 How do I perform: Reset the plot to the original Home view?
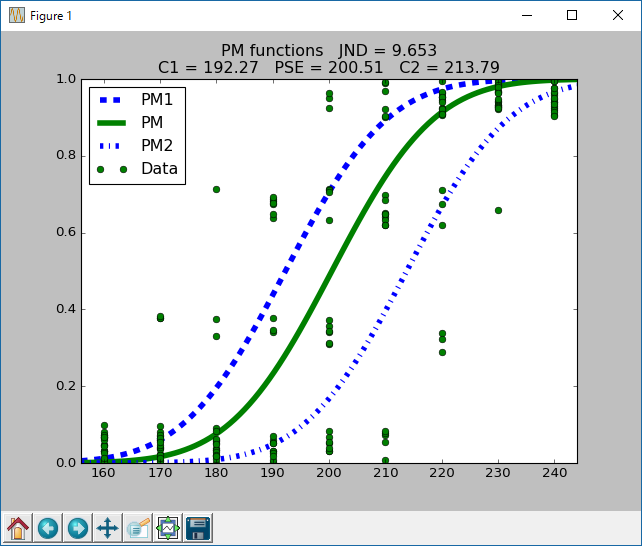(x=18, y=527)
